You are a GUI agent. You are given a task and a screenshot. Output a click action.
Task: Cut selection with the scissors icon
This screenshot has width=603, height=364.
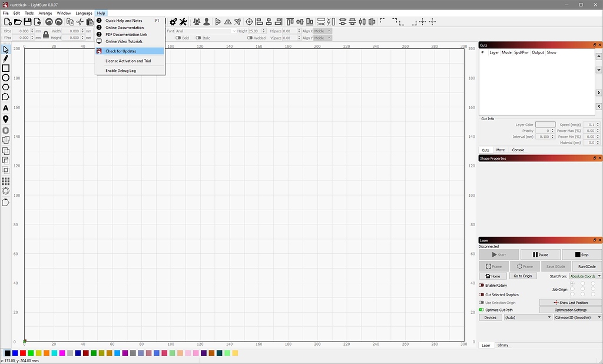(80, 22)
